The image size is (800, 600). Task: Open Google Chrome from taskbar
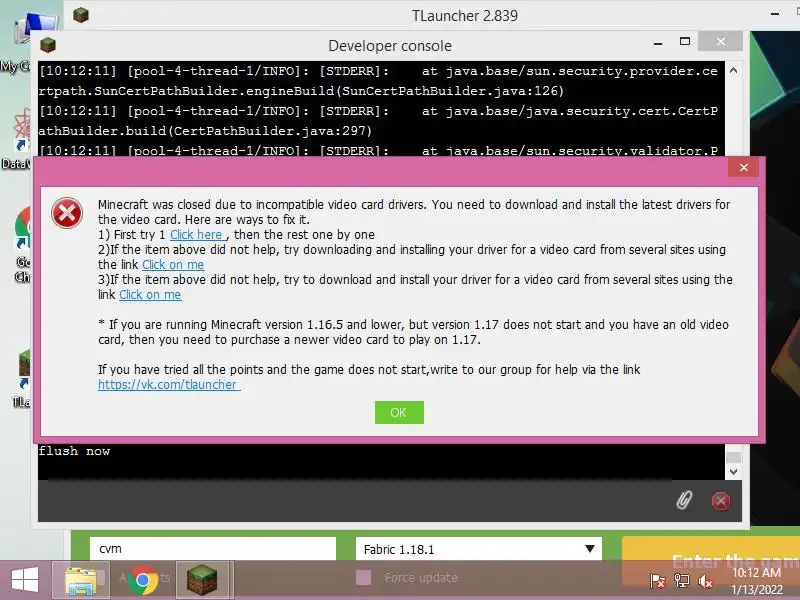click(x=143, y=580)
